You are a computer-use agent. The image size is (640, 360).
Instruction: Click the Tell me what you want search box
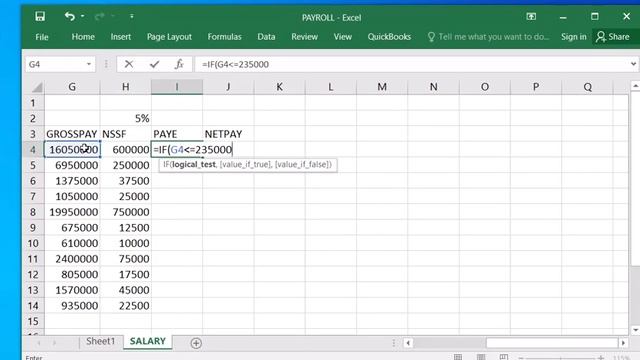tap(489, 37)
